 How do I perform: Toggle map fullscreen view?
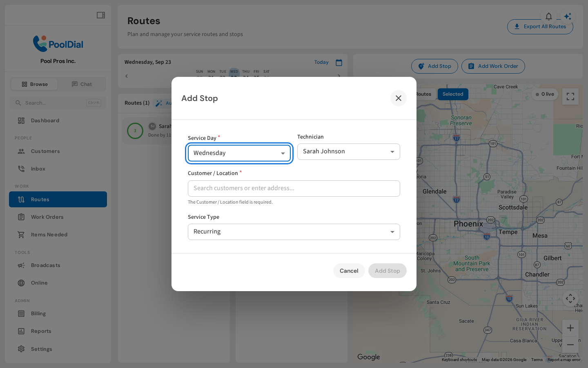click(570, 96)
